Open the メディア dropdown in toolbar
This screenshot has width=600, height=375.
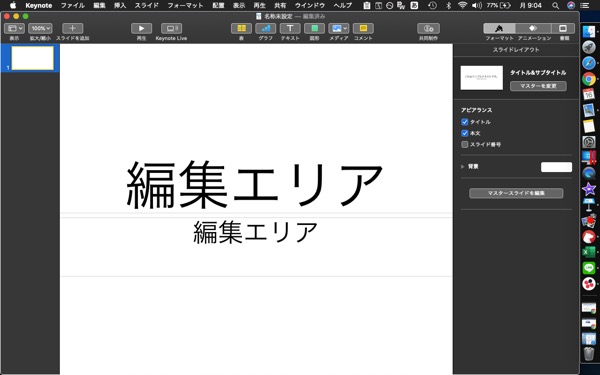pos(339,28)
